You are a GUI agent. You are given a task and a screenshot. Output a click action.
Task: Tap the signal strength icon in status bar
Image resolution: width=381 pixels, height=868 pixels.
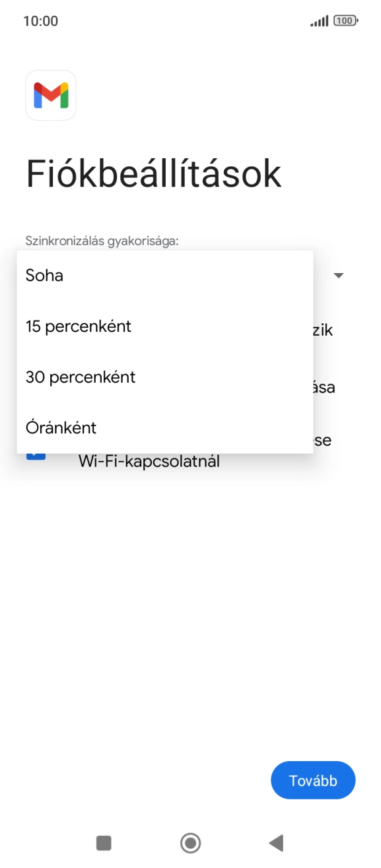318,20
